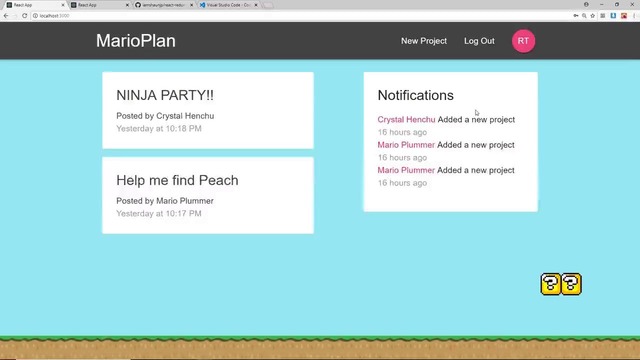Click the zoom magnifier icon in address bar

[x=584, y=16]
